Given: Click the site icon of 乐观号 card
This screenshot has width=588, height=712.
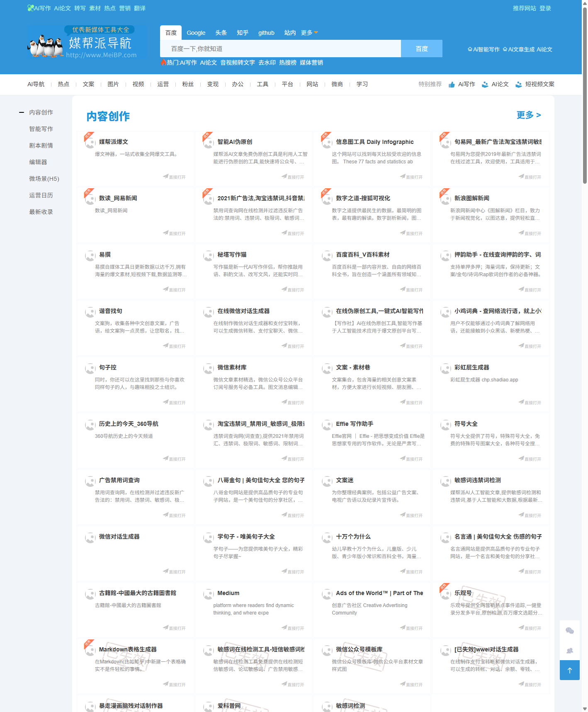Looking at the screenshot, I should click(446, 593).
